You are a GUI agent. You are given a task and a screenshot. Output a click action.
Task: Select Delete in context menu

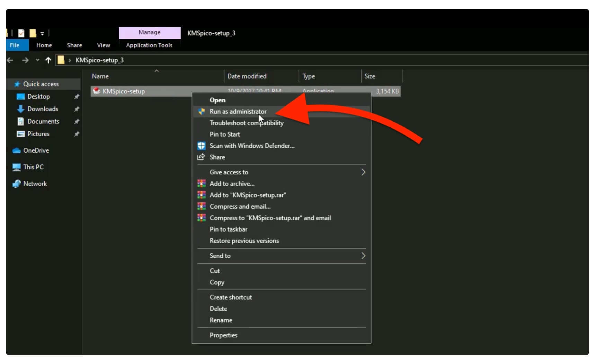pyautogui.click(x=281, y=309)
